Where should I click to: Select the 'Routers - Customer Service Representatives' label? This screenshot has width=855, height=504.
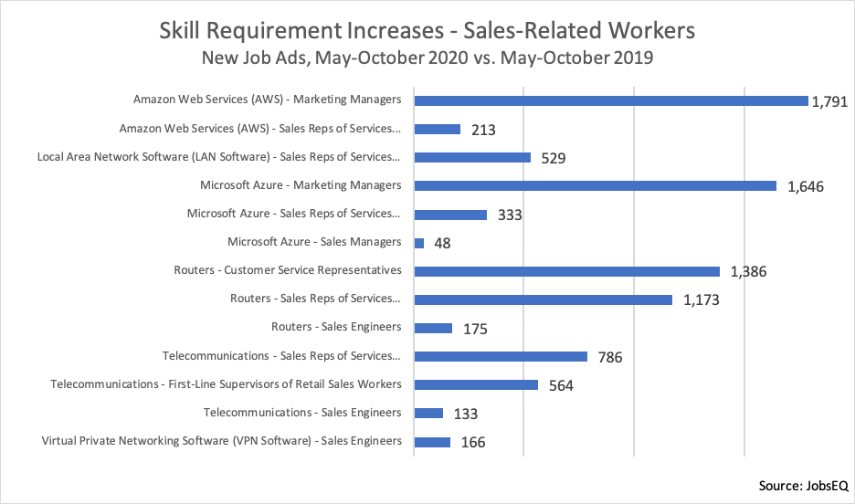coord(288,270)
